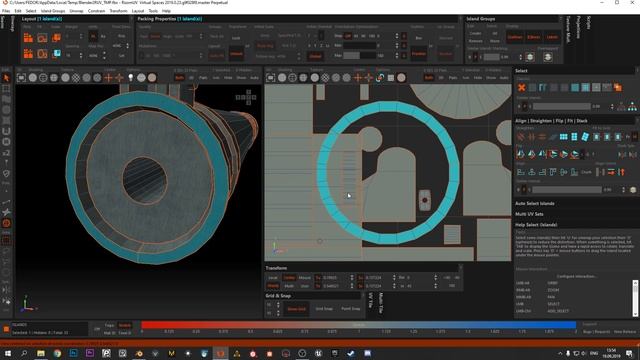Open the Tools menu

pos(153,11)
